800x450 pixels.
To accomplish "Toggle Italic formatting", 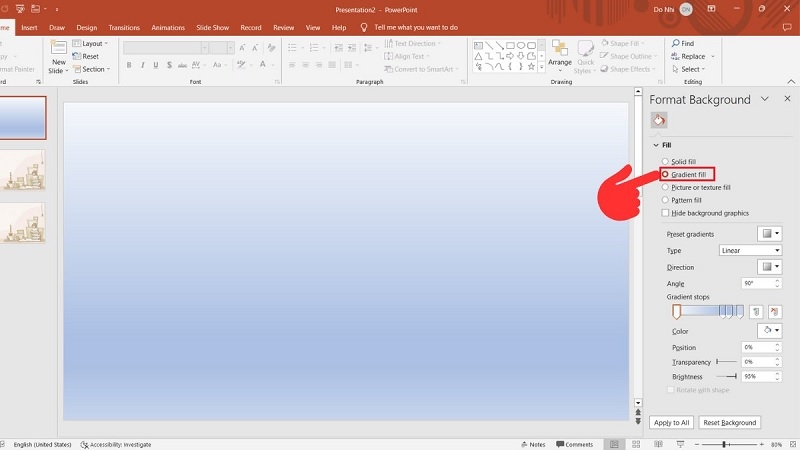I will 142,65.
